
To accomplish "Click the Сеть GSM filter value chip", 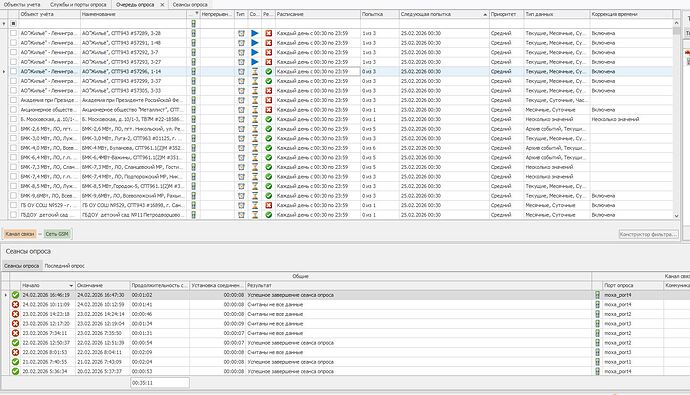I will click(57, 234).
